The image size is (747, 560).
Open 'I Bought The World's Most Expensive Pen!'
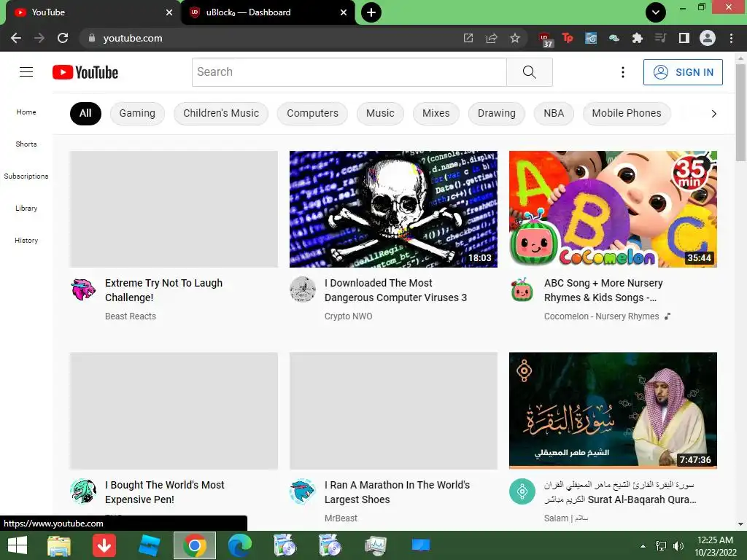point(164,492)
